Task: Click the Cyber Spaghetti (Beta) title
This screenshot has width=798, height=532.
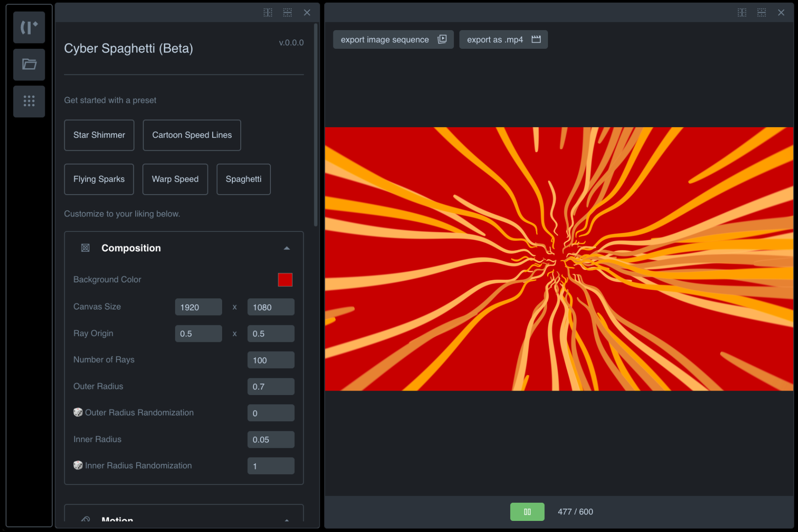Action: click(x=129, y=48)
